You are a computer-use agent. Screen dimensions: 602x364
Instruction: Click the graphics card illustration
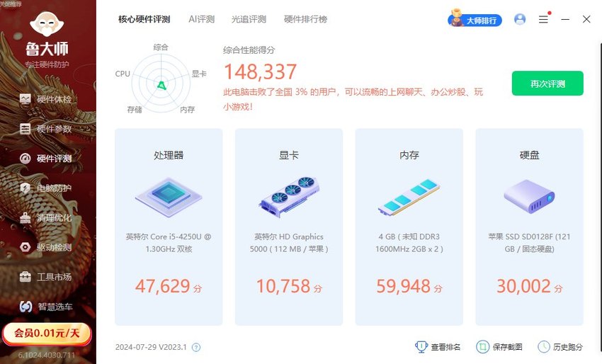tap(289, 197)
